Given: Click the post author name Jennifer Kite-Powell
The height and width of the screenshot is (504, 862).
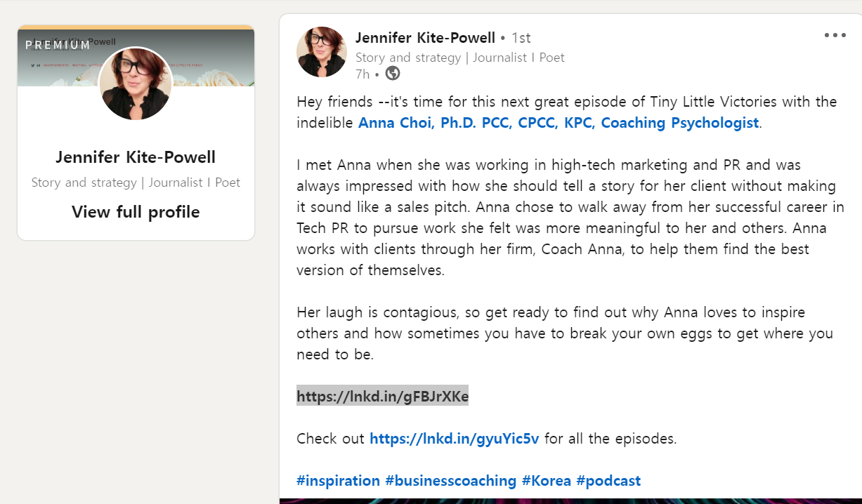Looking at the screenshot, I should pyautogui.click(x=425, y=37).
